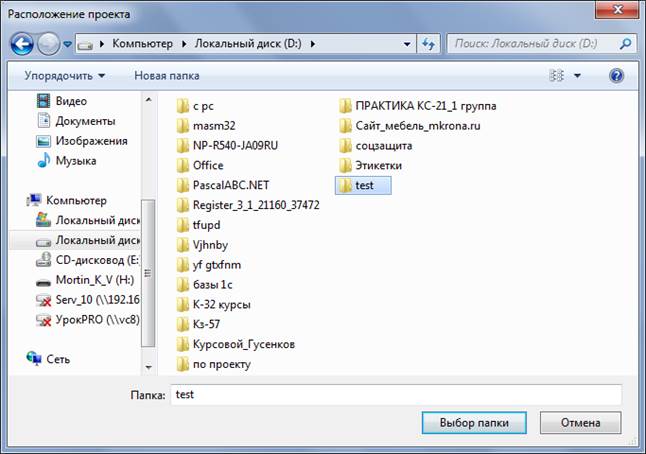Select Компьютер in the navigation tree
This screenshot has width=646, height=454.
[66, 201]
